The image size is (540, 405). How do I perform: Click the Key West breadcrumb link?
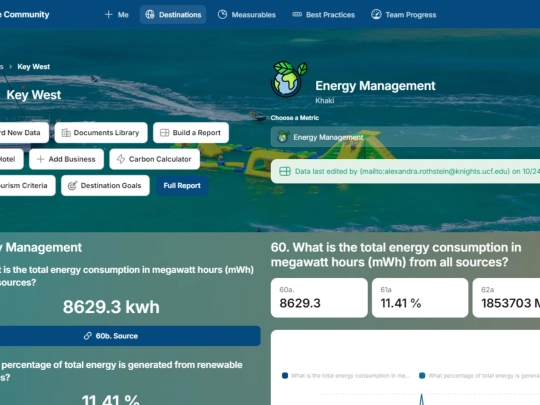34,66
